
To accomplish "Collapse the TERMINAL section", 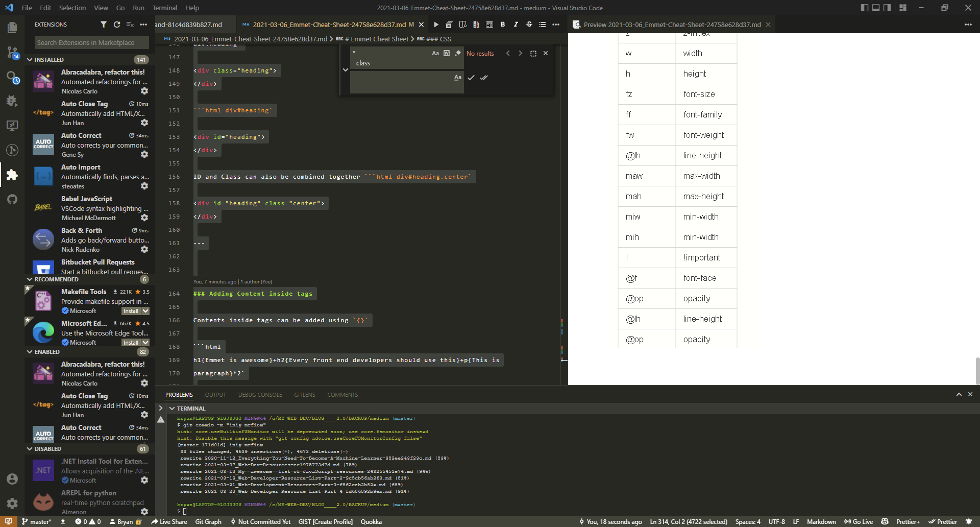I will point(172,409).
